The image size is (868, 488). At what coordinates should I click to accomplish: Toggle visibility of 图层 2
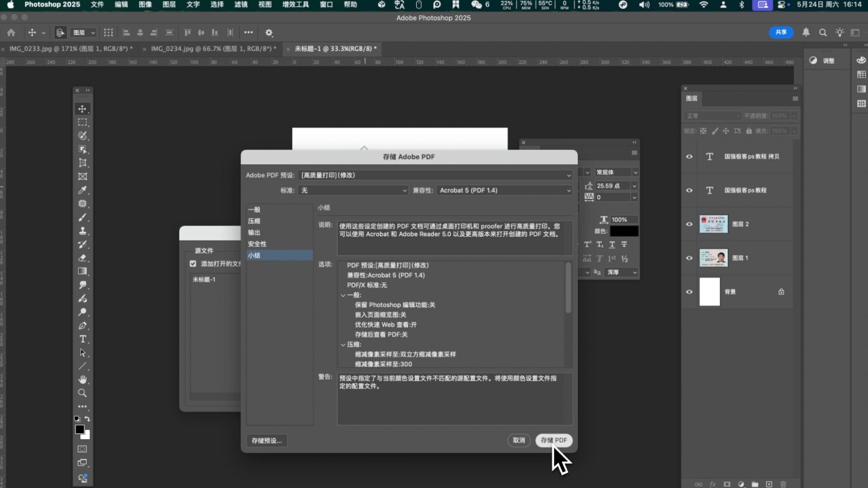[689, 224]
